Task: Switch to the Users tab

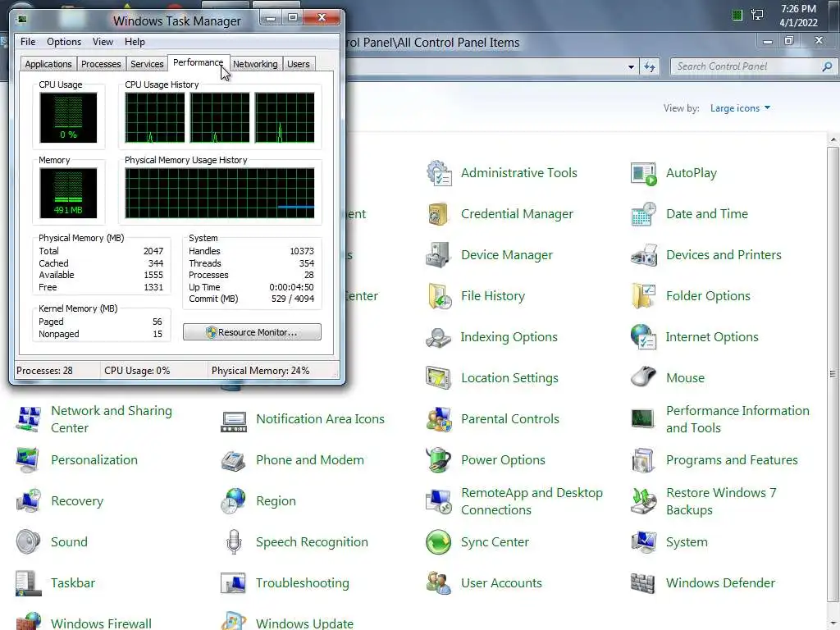Action: [299, 64]
